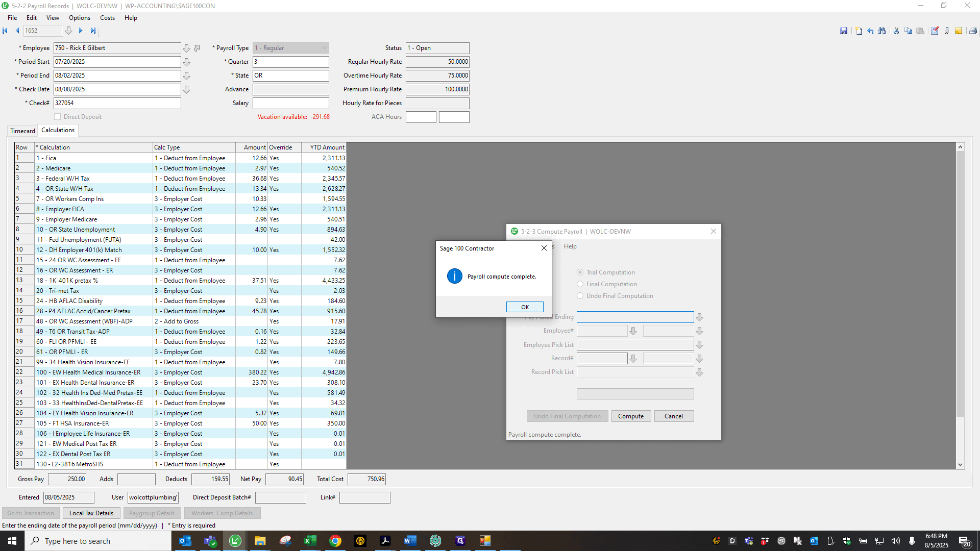Image resolution: width=980 pixels, height=551 pixels.
Task: Click the calculations grid vertical scrollbar
Action: (x=960, y=283)
